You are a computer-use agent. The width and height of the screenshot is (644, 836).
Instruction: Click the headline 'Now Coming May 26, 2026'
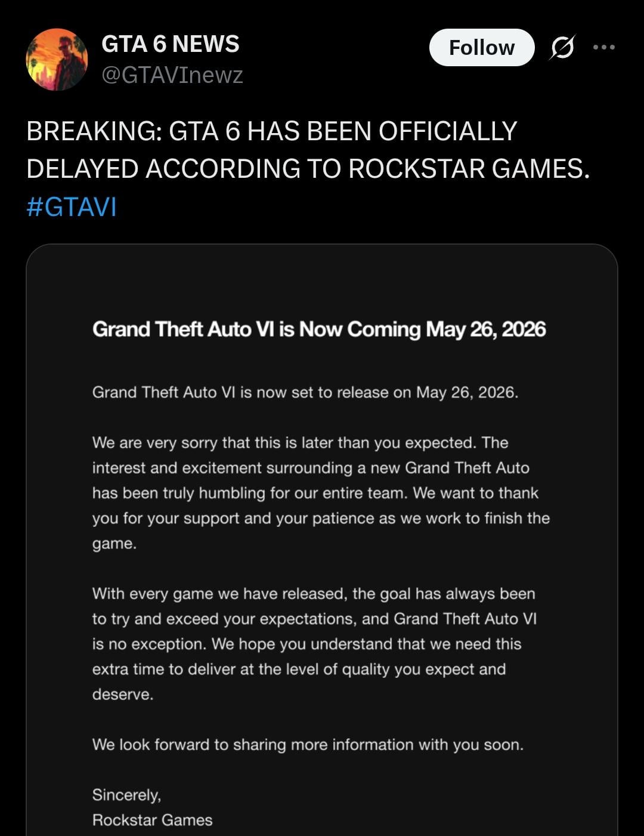423,329
